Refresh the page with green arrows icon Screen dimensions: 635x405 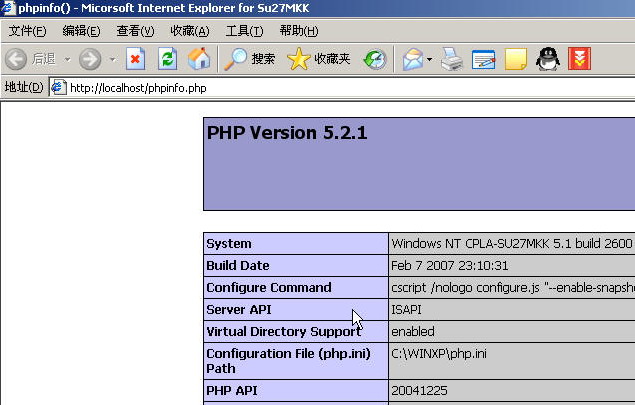pyautogui.click(x=167, y=59)
